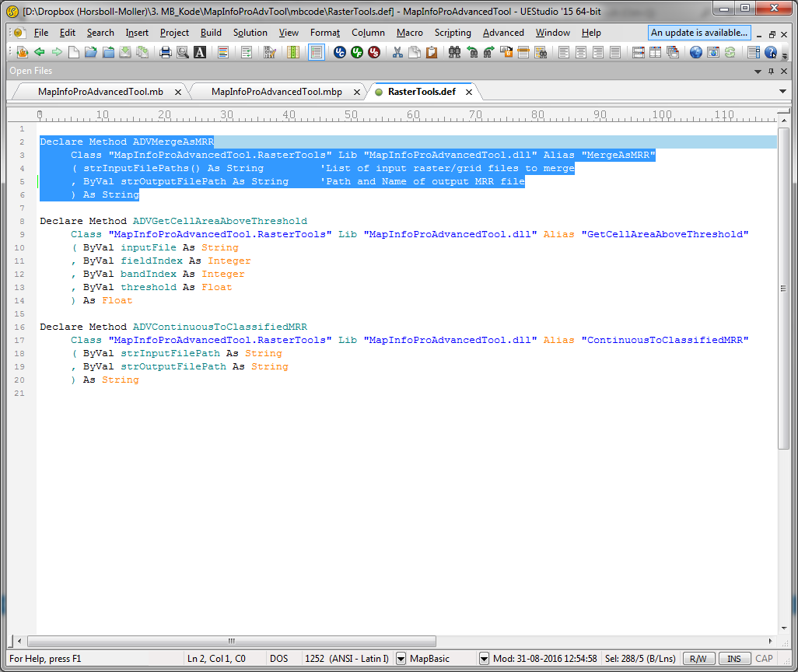
Task: Close the RasterTools.def tab
Action: pos(469,92)
